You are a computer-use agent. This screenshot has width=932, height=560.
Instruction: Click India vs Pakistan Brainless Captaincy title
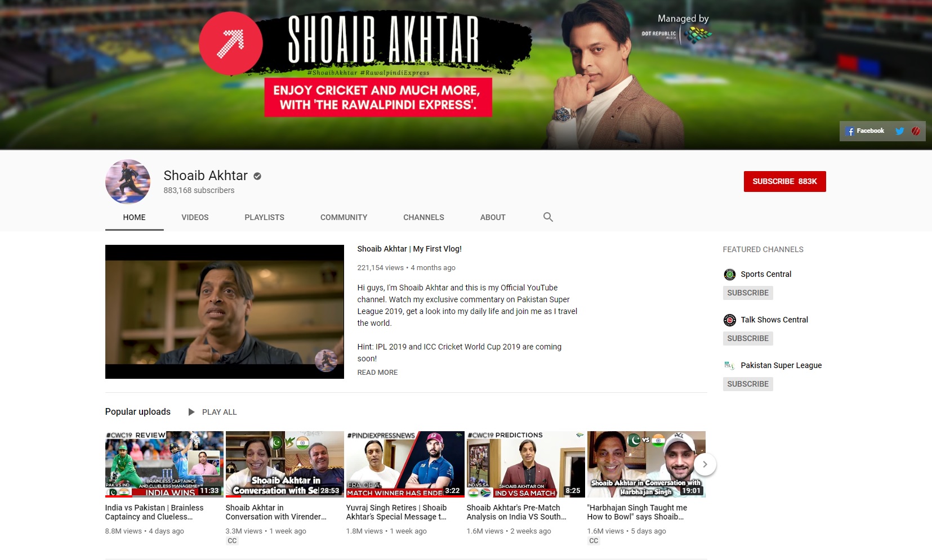(154, 512)
